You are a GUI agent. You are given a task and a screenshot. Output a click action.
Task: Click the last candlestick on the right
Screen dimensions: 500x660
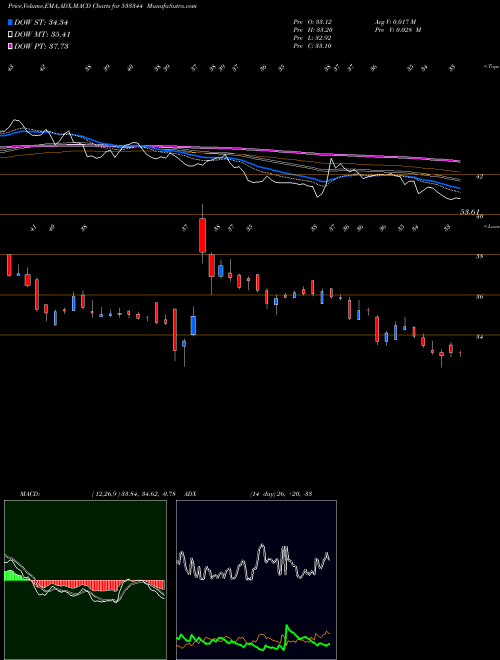(x=460, y=353)
